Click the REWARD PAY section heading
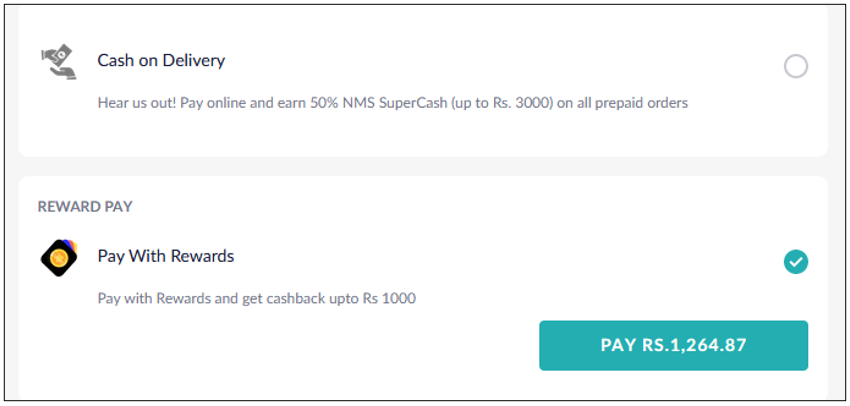 [x=85, y=207]
